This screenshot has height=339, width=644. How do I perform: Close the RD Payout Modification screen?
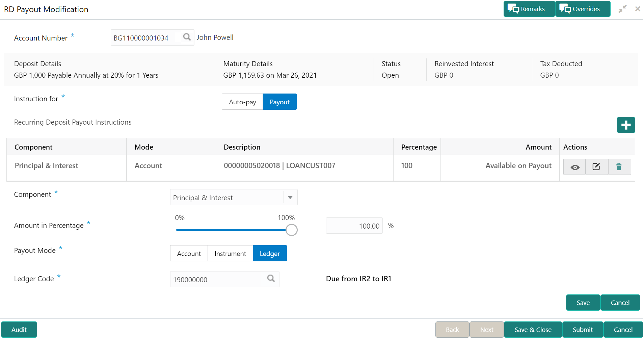click(x=638, y=9)
